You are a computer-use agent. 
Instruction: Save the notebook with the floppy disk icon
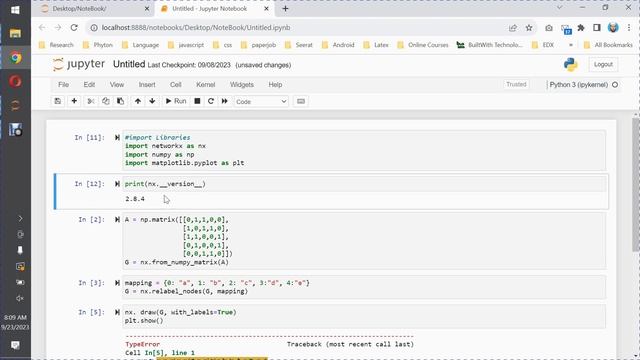pos(58,101)
